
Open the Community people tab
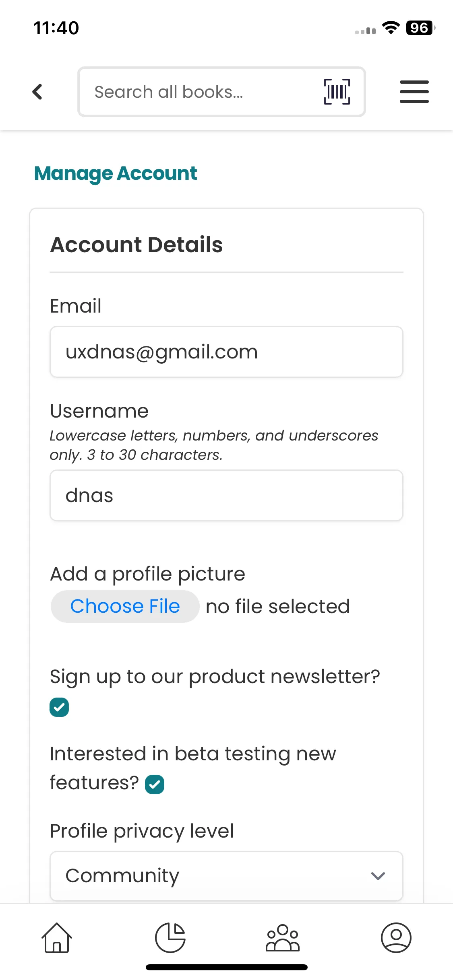pos(283,938)
